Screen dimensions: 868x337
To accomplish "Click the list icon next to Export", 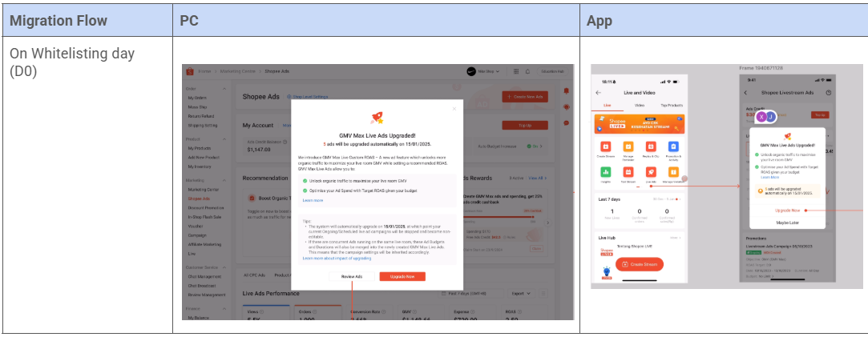I will tap(543, 293).
